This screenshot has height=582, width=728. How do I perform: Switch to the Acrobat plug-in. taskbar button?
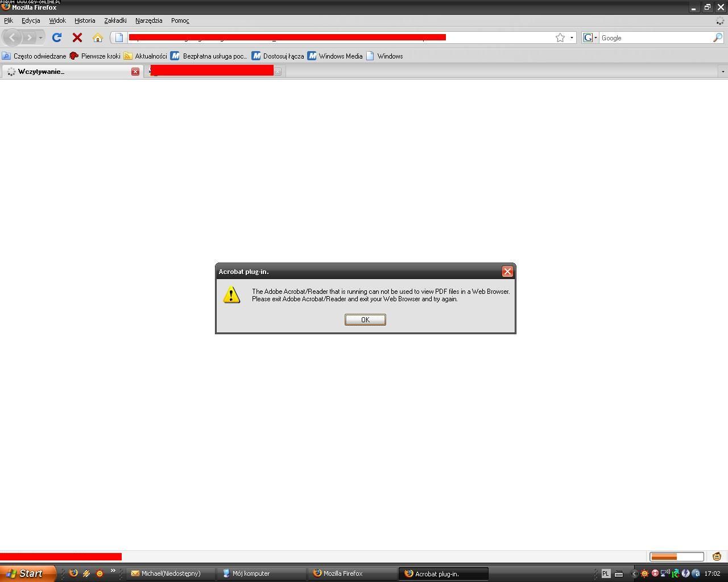pyautogui.click(x=444, y=573)
